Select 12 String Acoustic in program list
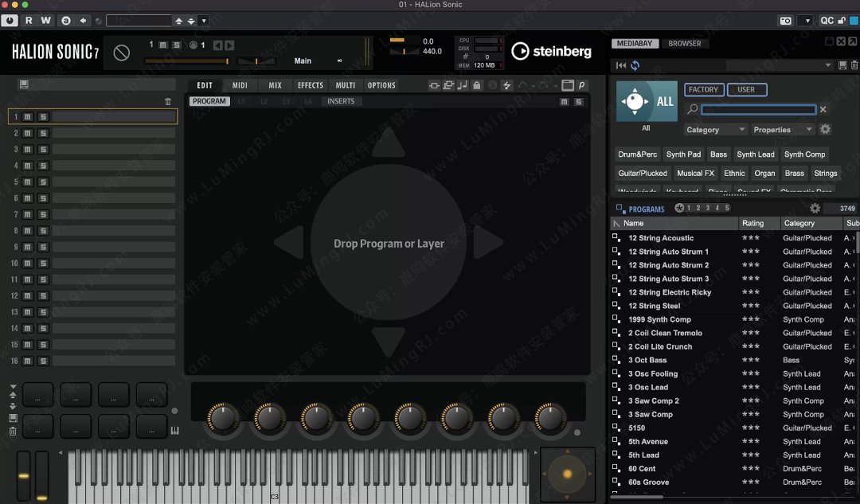This screenshot has width=860, height=504. point(661,238)
